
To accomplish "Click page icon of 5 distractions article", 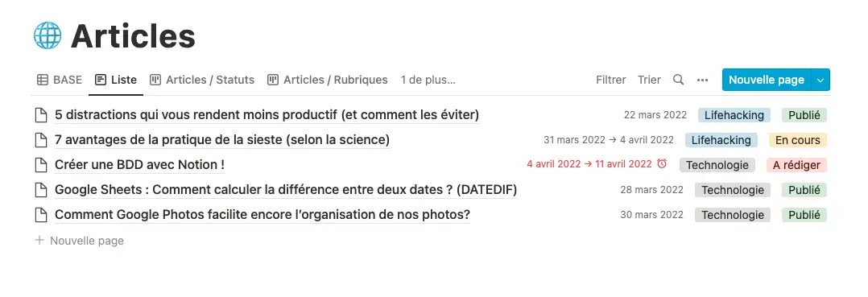I will point(41,115).
